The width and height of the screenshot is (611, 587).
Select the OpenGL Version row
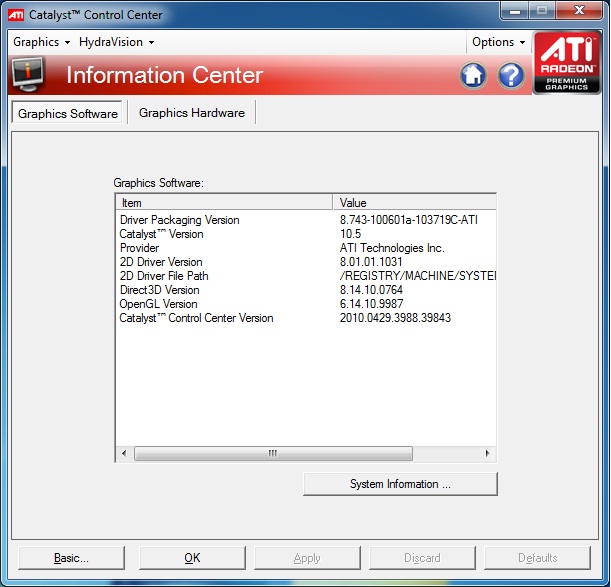306,304
